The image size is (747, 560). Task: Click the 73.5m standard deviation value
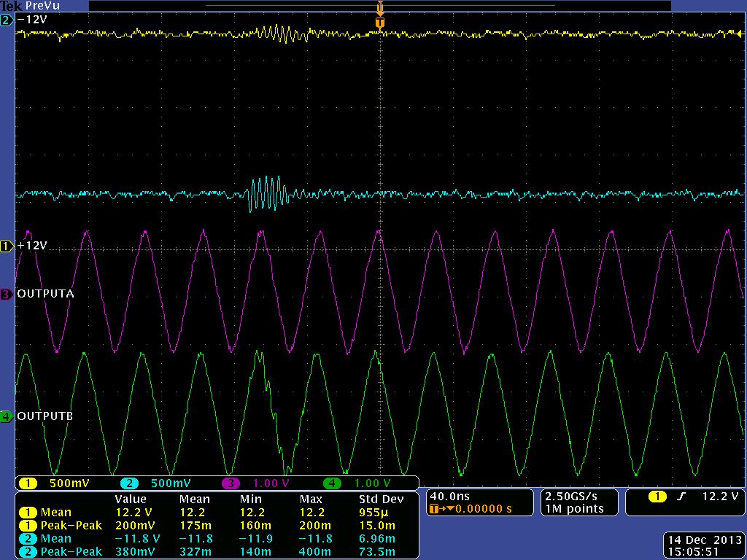click(377, 552)
